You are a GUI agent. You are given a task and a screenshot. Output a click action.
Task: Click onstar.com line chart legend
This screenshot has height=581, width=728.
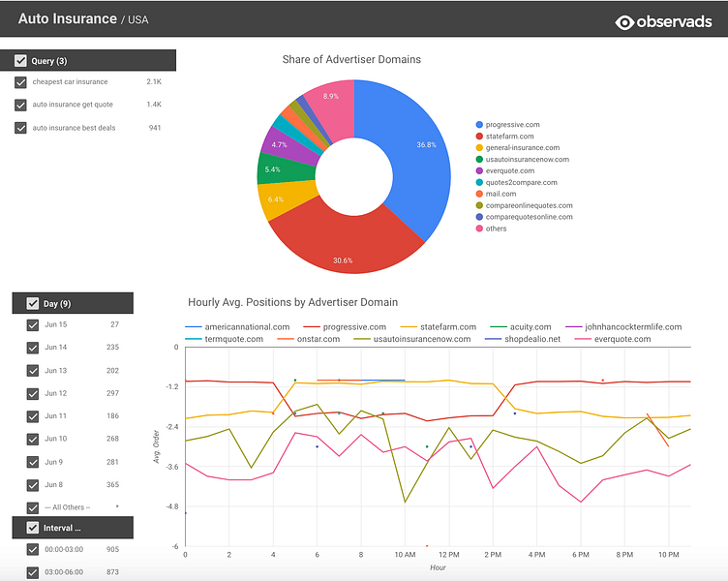point(308,339)
